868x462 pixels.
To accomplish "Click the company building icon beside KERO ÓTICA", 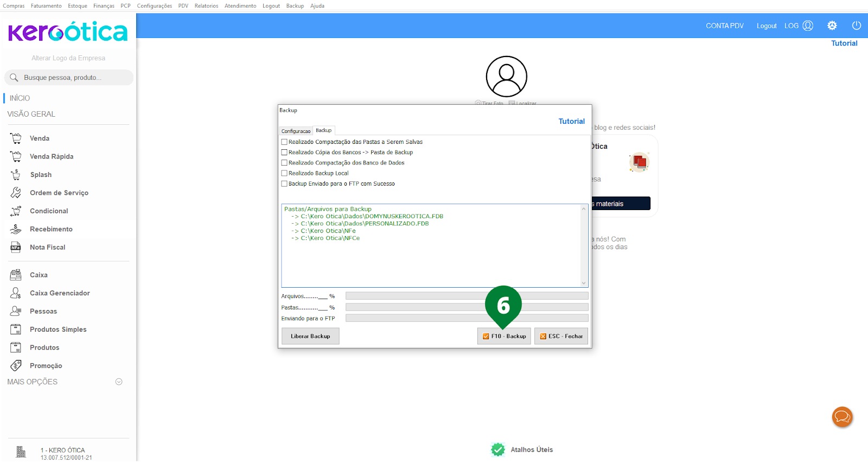I will click(21, 452).
